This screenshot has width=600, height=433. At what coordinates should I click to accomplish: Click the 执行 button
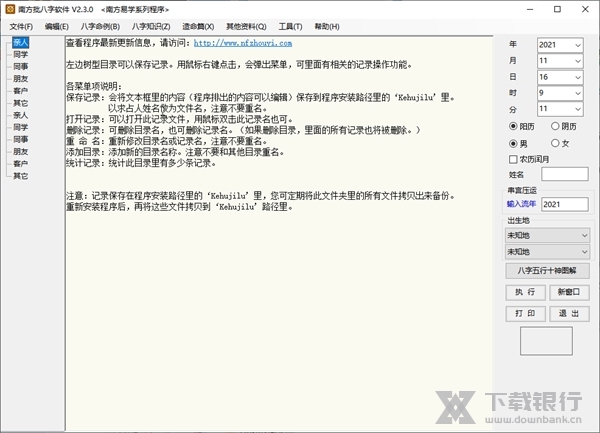point(525,292)
